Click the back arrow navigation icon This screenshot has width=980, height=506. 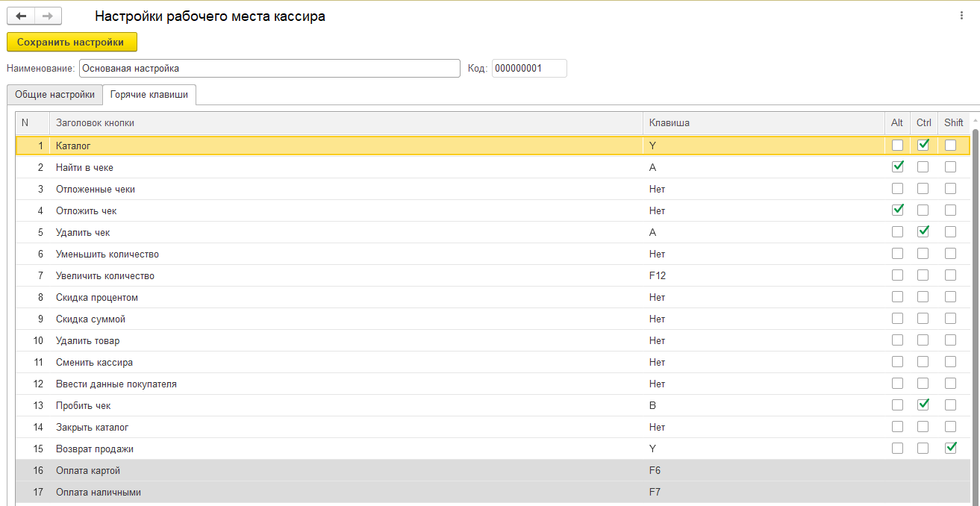tap(21, 16)
